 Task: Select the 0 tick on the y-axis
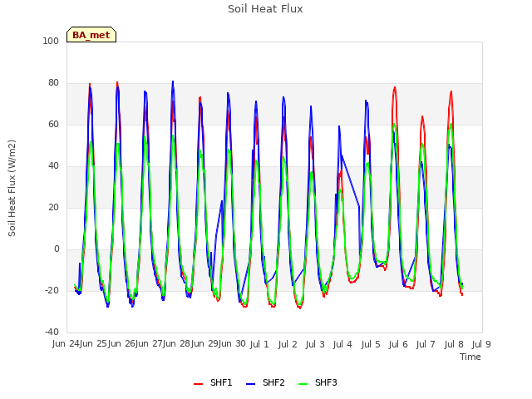[57, 249]
